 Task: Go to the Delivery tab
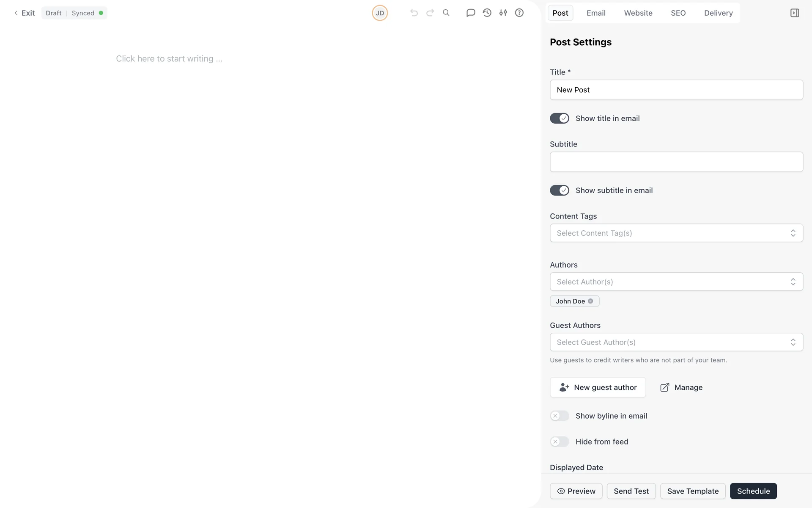tap(718, 13)
